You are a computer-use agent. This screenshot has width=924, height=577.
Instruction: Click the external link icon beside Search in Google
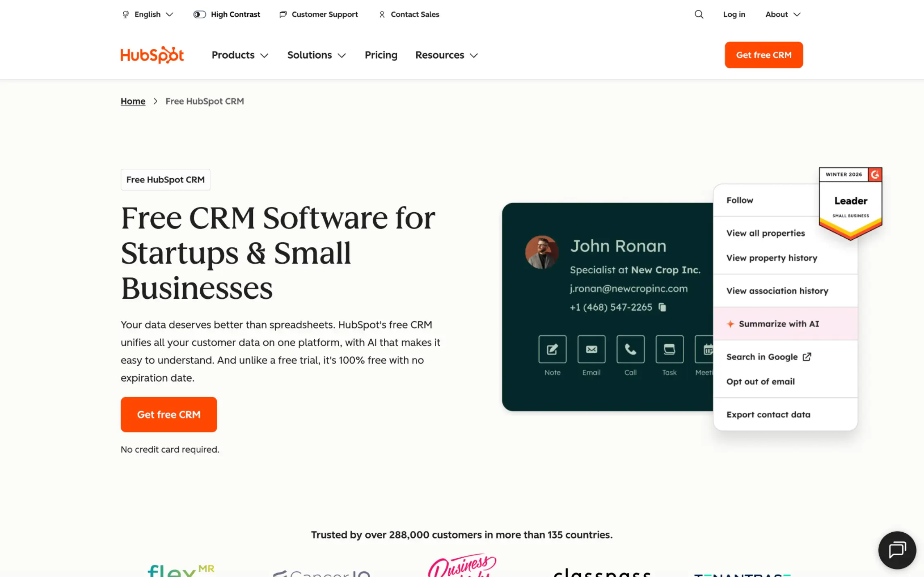coord(807,357)
